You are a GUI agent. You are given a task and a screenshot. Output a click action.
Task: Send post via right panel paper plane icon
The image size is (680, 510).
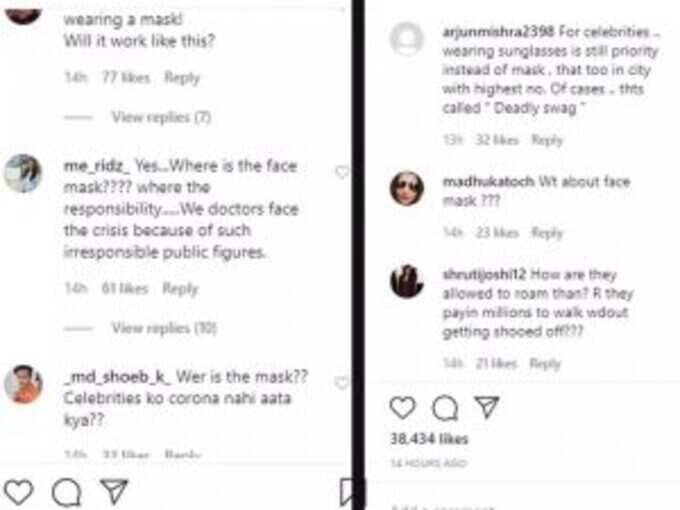click(x=487, y=407)
